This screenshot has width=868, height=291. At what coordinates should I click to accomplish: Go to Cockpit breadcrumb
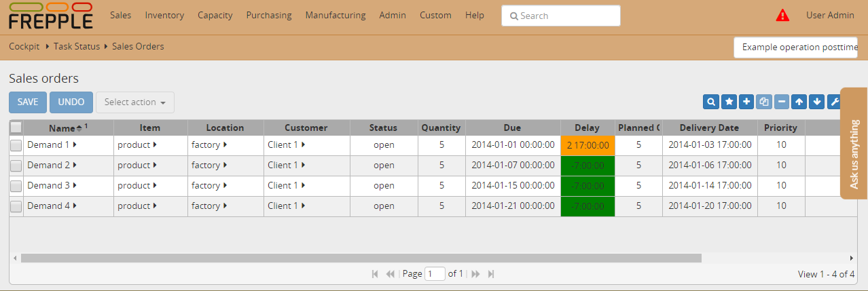[25, 47]
